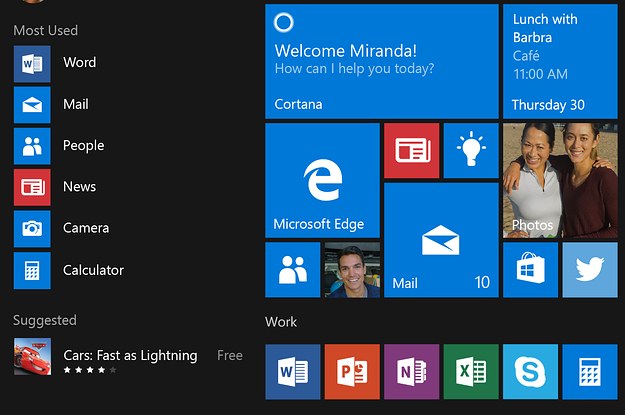625x415 pixels.
Task: Open the Mail tile showing 10 messages
Action: click(441, 240)
